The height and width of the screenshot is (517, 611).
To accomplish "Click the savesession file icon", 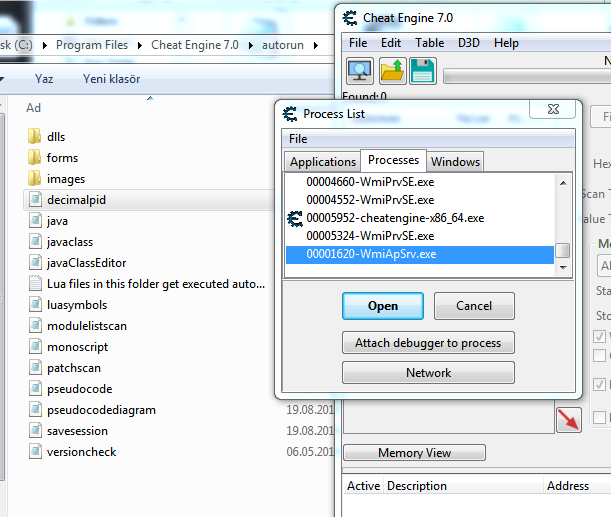I will pos(35,431).
